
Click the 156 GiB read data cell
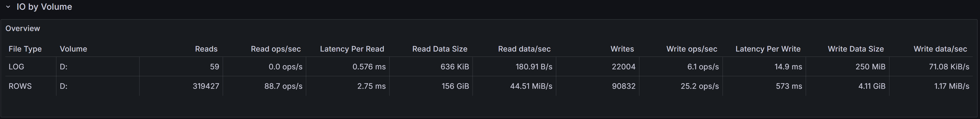tap(455, 86)
